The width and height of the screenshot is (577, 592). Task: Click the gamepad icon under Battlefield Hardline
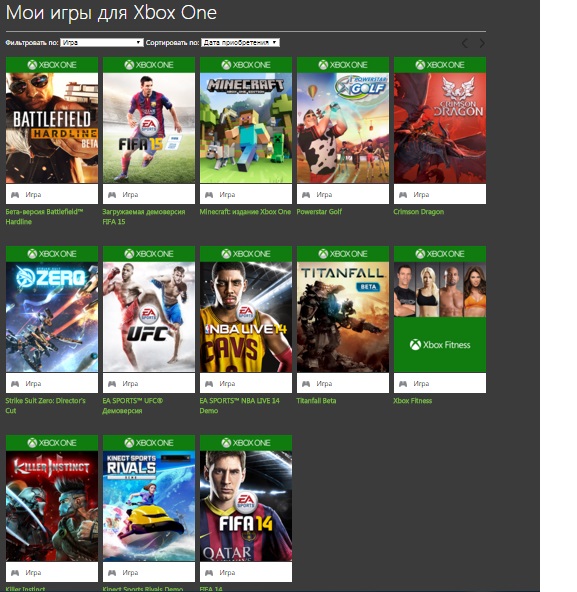(15, 195)
